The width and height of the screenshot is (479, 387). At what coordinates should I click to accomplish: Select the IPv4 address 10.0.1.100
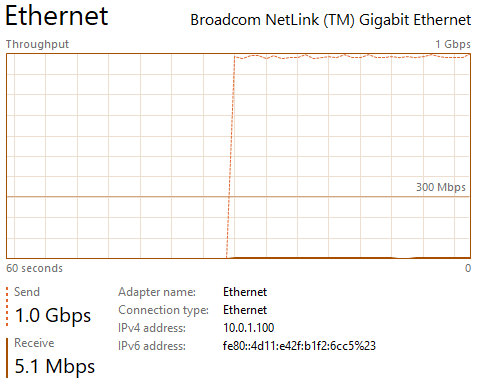249,328
